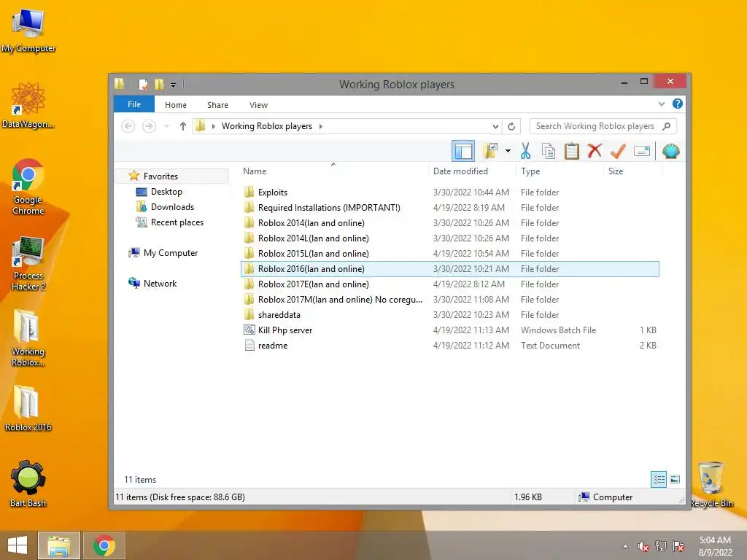Switch to large icons view button
Image resolution: width=747 pixels, height=560 pixels.
click(675, 479)
